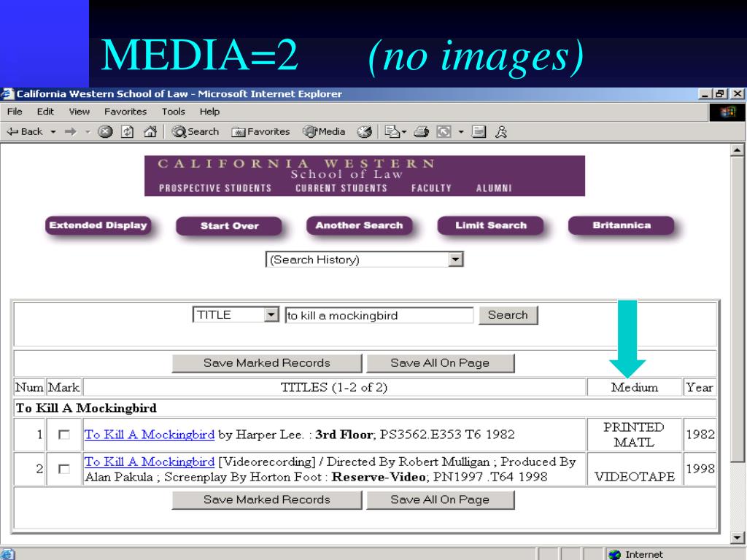
Task: Click the Internet zone status bar icon
Action: (614, 554)
